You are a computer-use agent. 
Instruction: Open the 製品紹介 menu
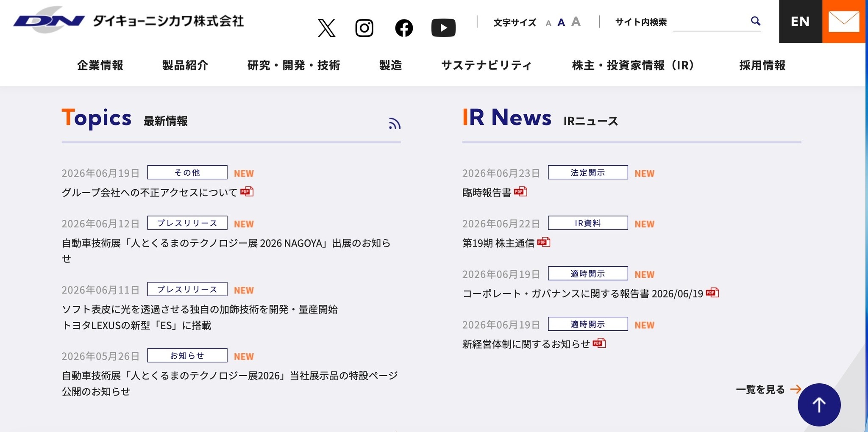pos(185,65)
